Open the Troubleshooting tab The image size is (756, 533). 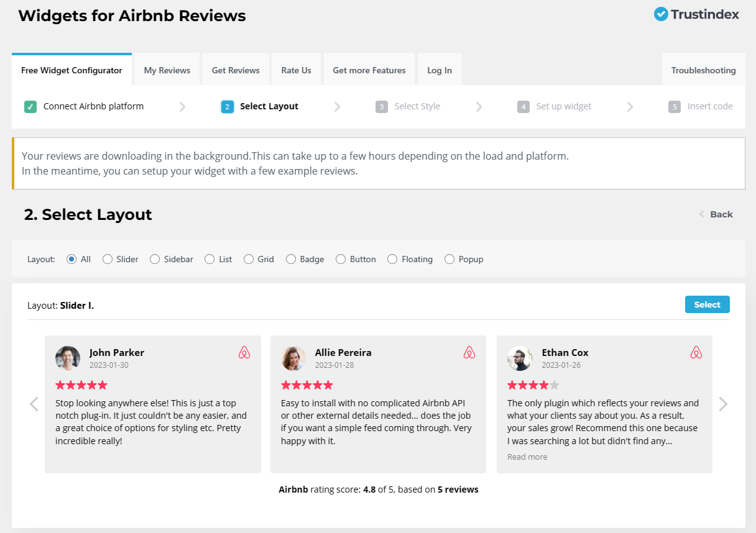(703, 70)
